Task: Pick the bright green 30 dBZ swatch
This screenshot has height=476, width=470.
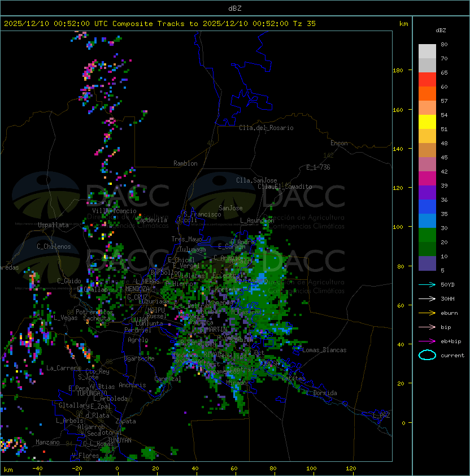Action: pyautogui.click(x=427, y=235)
